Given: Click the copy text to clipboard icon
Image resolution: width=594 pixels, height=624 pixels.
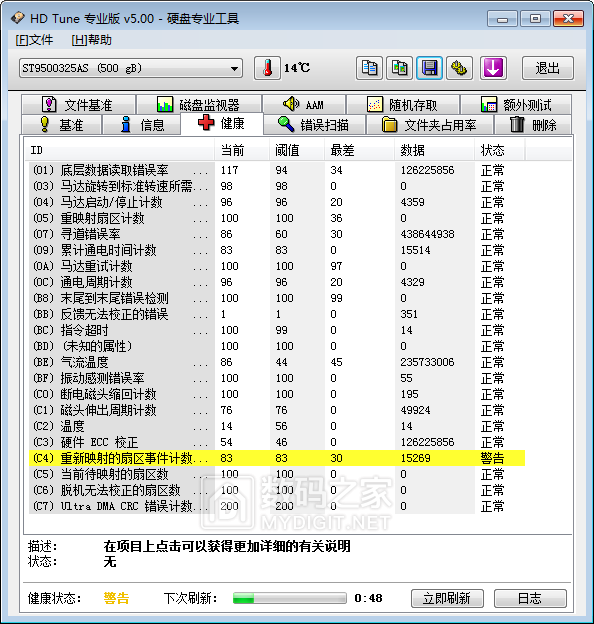Looking at the screenshot, I should [x=369, y=68].
